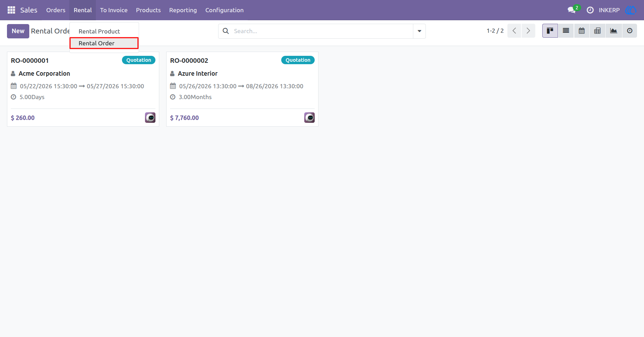
Task: Switch to Activity view
Action: coord(630,31)
